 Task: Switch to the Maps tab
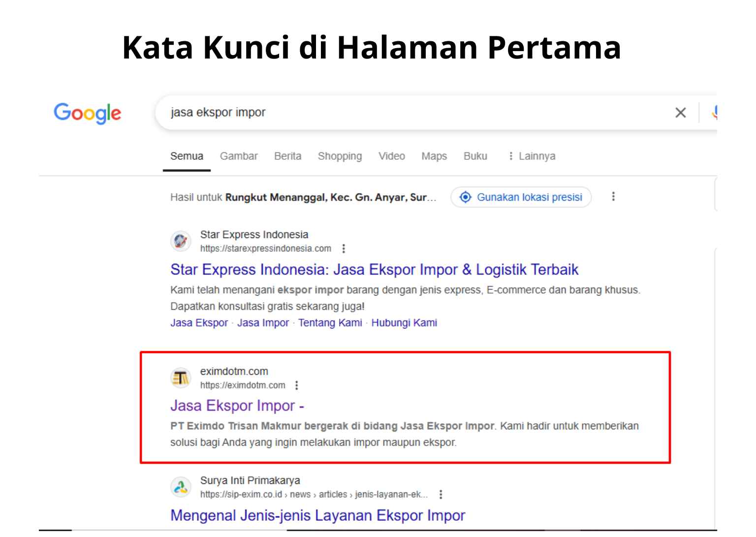pyautogui.click(x=434, y=156)
